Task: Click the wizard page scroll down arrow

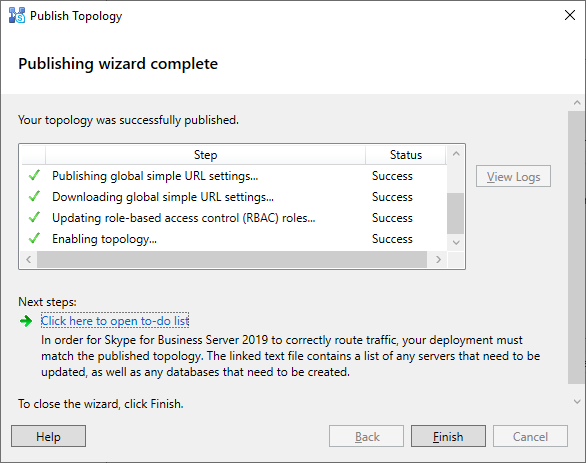Action: pyautogui.click(x=577, y=402)
